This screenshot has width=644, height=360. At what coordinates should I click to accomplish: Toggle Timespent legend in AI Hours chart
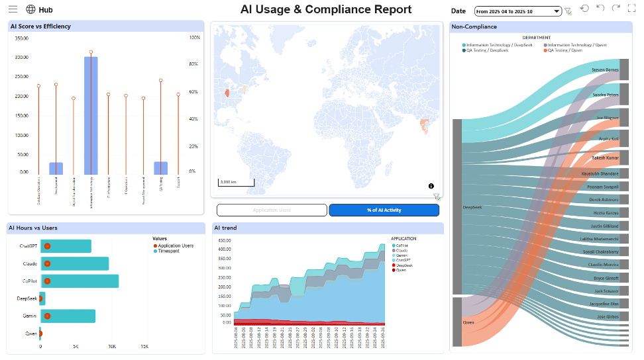(171, 251)
